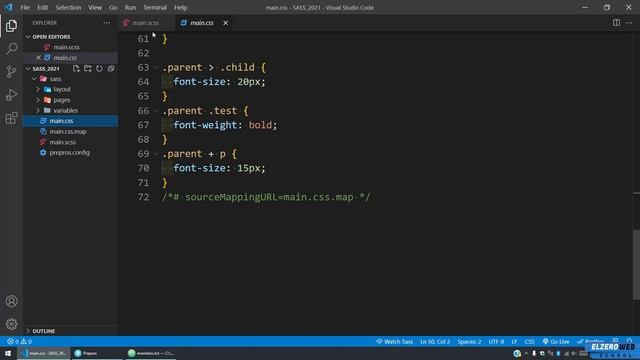Collapse the Open Editors section
Screen dimensions: 640x360
(28, 37)
